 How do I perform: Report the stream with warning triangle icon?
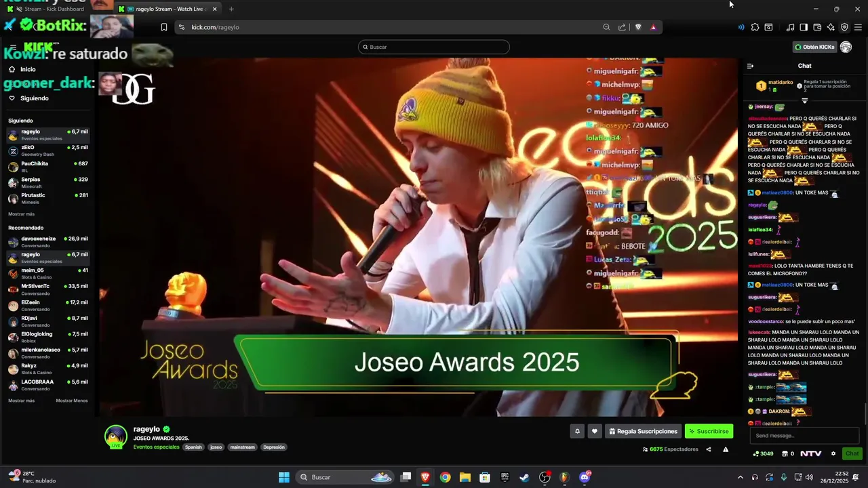click(x=726, y=449)
